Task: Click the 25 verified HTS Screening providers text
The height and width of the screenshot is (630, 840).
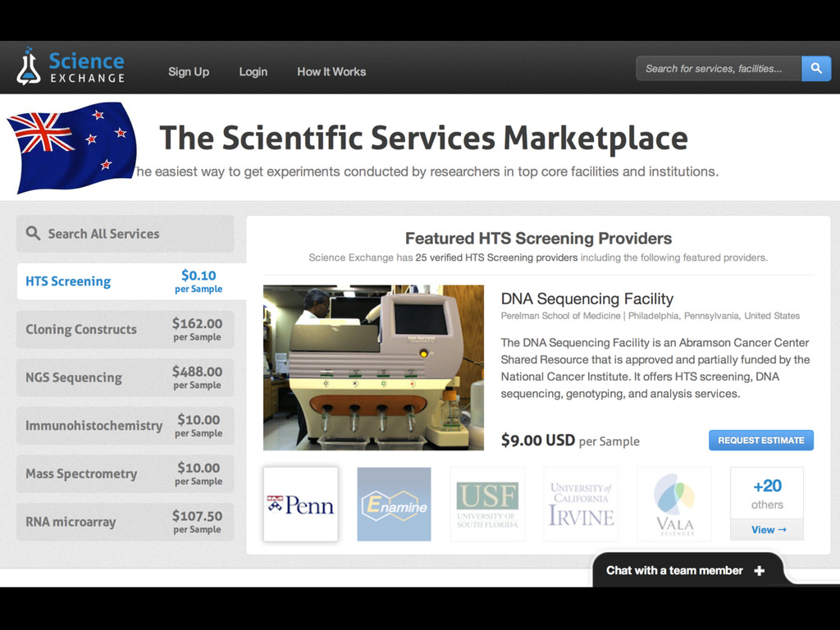Action: click(496, 258)
